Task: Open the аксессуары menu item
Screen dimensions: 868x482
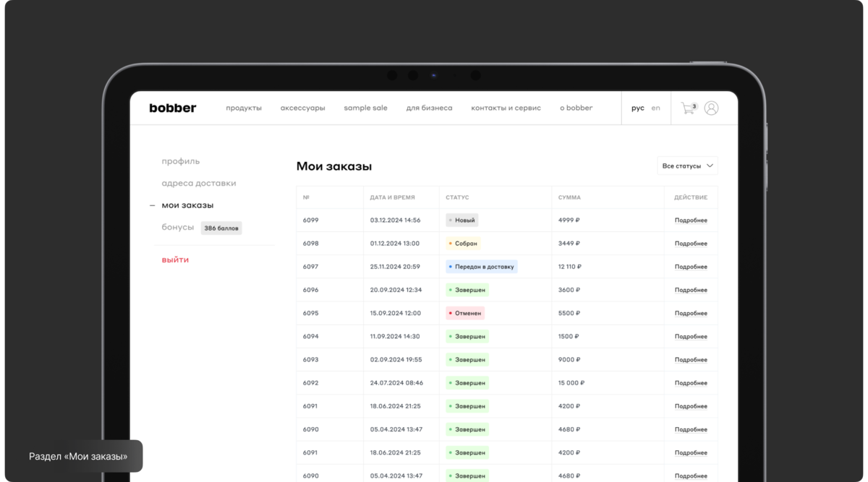Action: (302, 108)
